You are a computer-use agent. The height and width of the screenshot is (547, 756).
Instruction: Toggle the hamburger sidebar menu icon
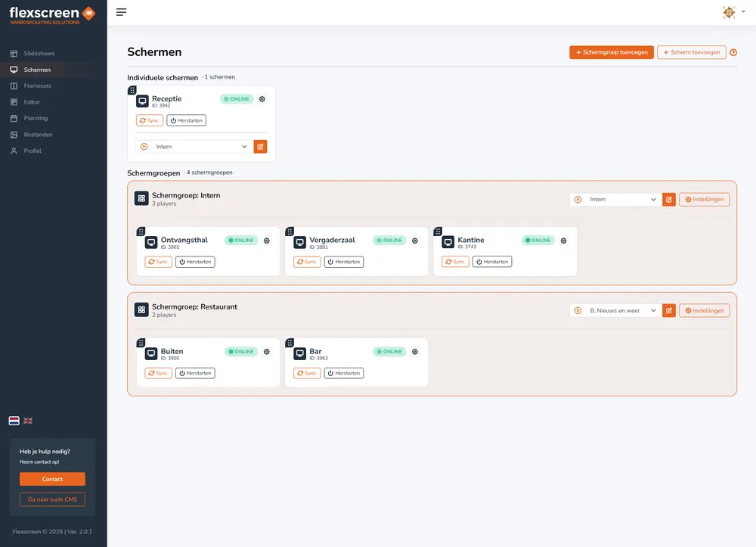(122, 12)
